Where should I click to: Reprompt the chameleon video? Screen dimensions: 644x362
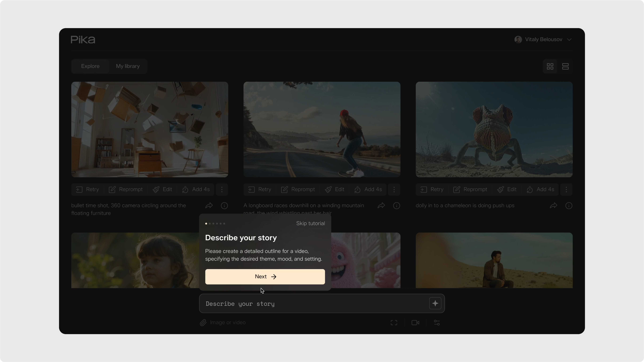click(x=470, y=189)
